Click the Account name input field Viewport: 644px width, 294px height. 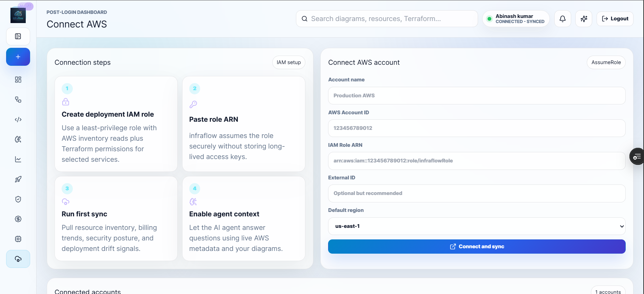point(476,96)
